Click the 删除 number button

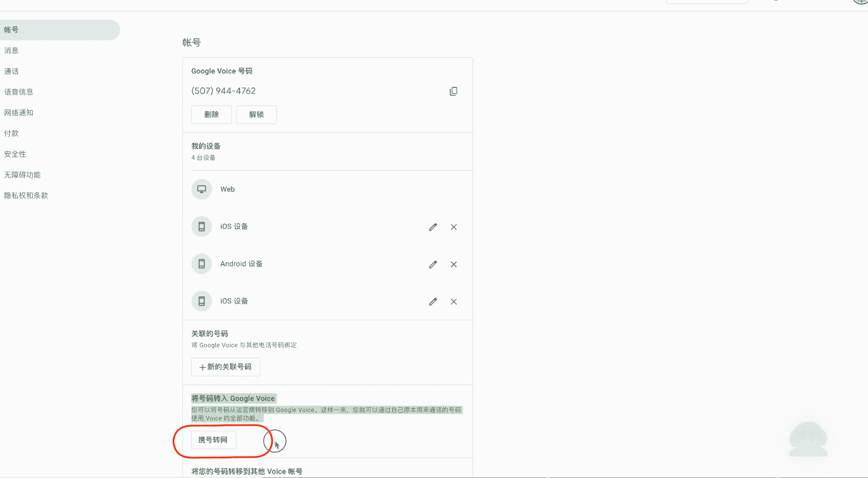pyautogui.click(x=211, y=115)
